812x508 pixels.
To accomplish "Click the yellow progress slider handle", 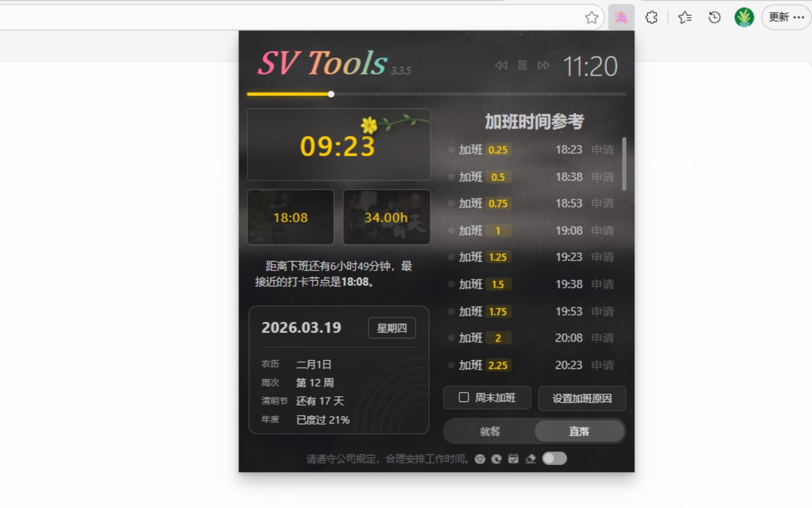I will click(x=331, y=94).
